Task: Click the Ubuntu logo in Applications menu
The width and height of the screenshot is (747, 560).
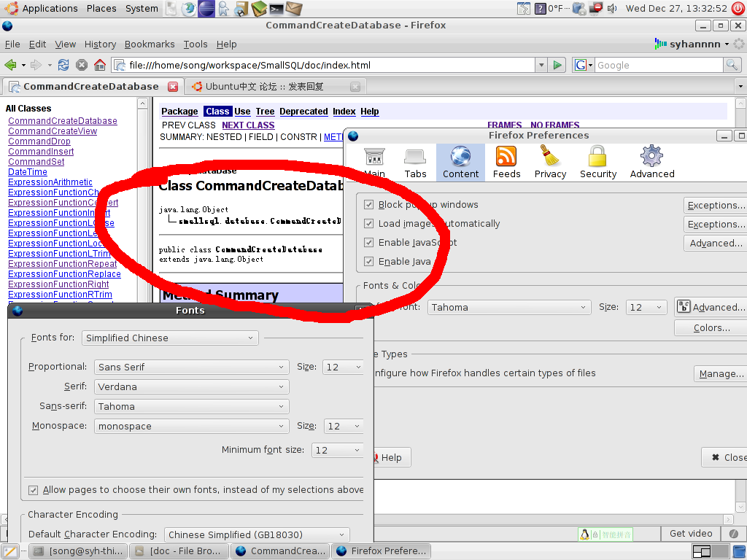Action: coord(12,8)
